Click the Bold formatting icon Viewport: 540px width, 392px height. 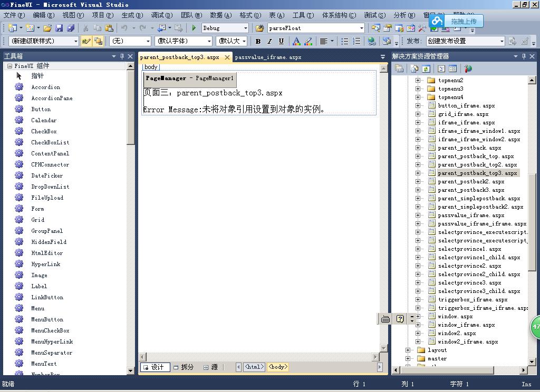point(258,41)
